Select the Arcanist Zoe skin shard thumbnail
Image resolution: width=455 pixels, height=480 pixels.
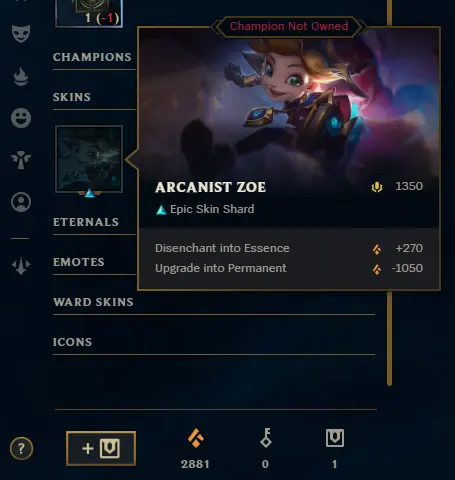[x=89, y=159]
